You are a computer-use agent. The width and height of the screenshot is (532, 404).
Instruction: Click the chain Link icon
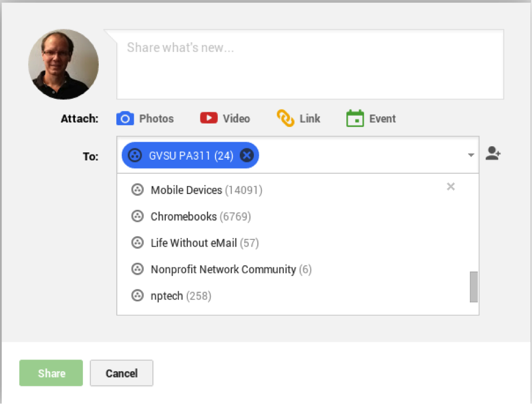point(285,118)
